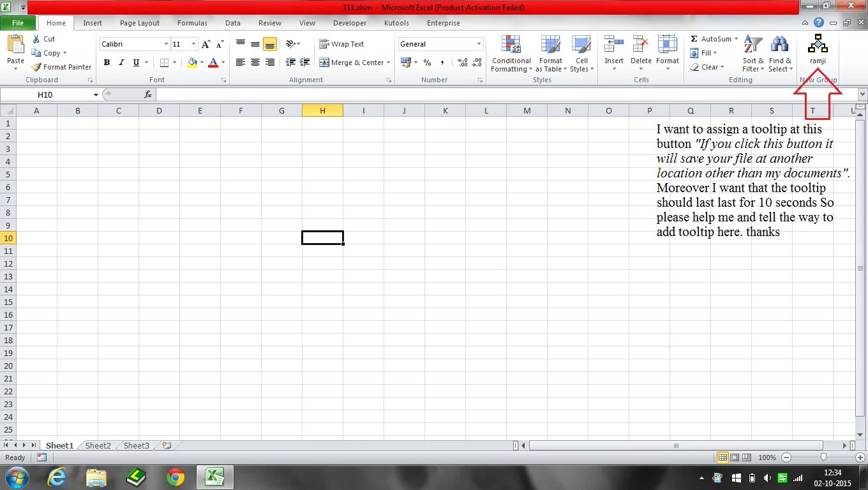Viewport: 868px width, 490px height.
Task: Switch to the Formulas tab
Action: pyautogui.click(x=192, y=23)
